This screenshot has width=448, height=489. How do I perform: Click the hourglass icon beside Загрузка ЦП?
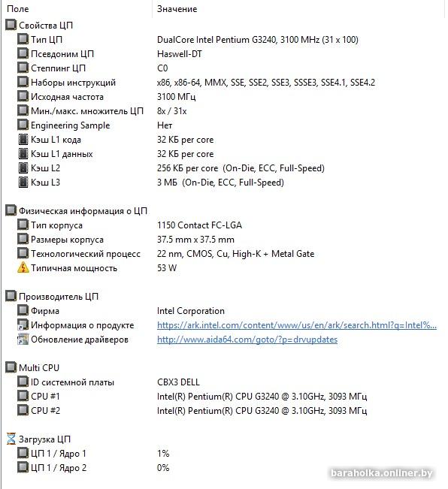pos(11,439)
